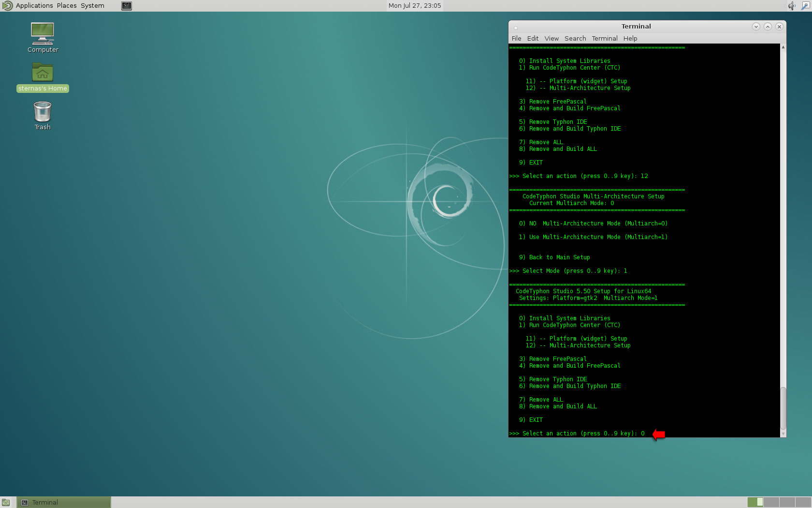Click 'CodeTyphon Studio 5.50 Setup for Linux64' text

[x=583, y=291]
